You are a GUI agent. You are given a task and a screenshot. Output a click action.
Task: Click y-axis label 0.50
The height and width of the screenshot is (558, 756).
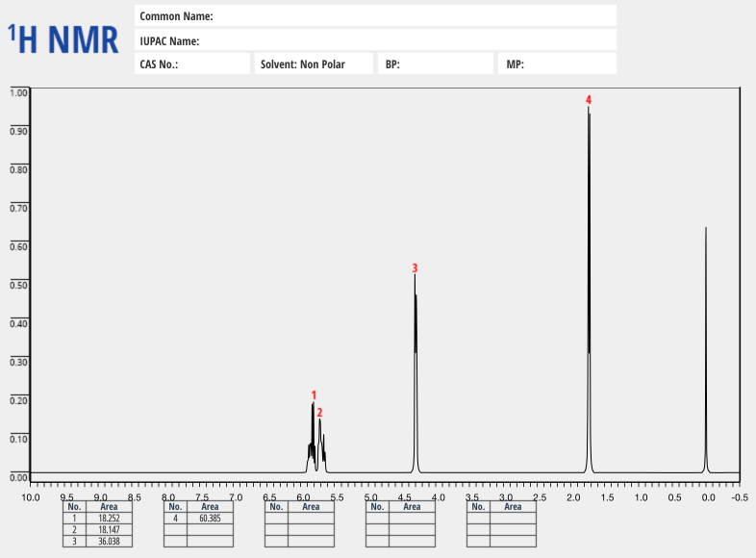tap(19, 285)
